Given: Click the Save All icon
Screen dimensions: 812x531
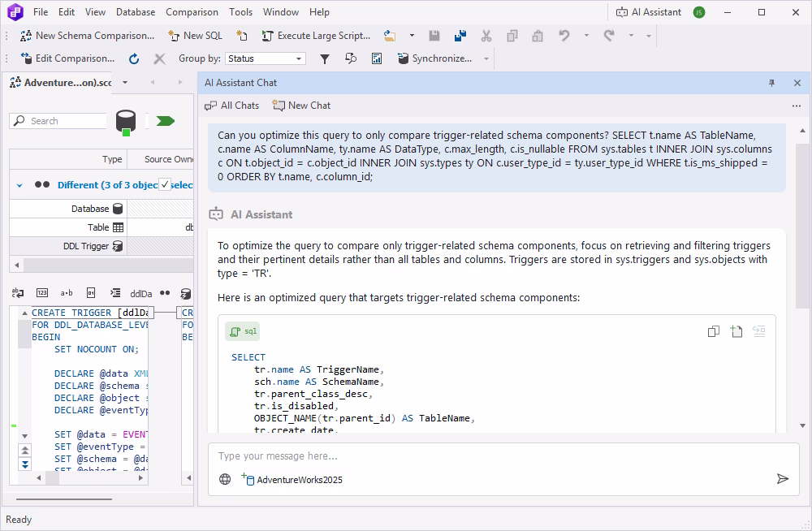Looking at the screenshot, I should 460,36.
